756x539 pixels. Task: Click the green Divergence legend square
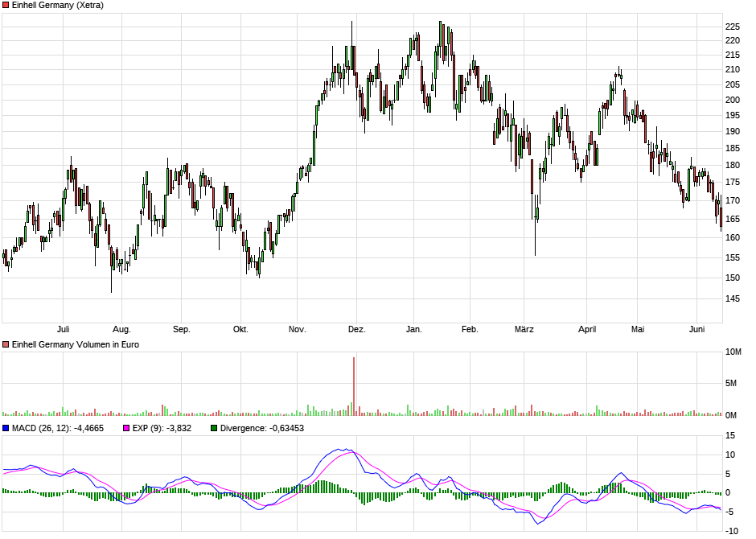pos(213,428)
